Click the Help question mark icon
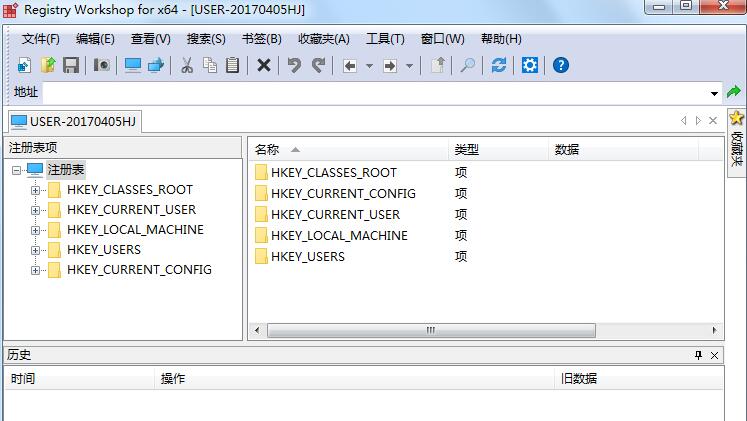The width and height of the screenshot is (747, 421). tap(561, 65)
